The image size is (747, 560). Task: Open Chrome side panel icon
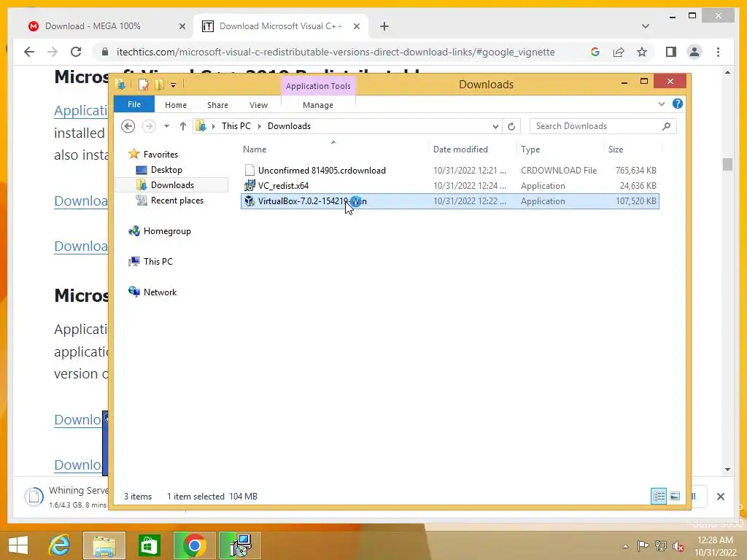671,52
